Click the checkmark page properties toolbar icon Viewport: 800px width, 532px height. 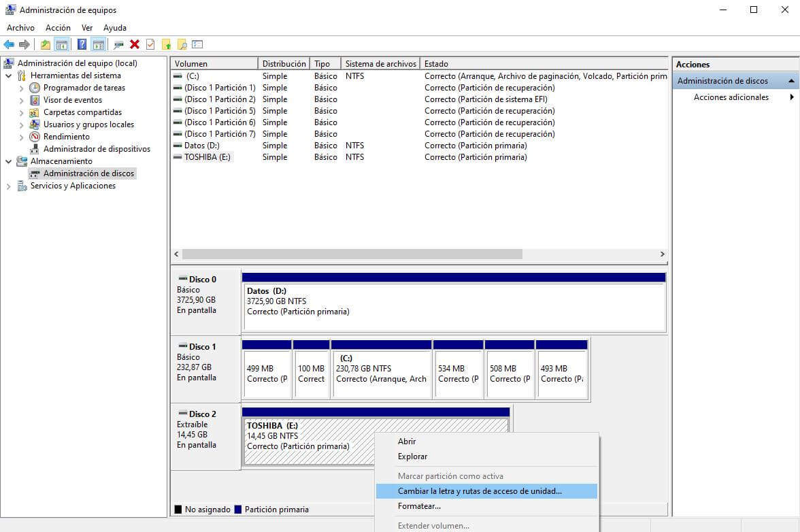[x=150, y=45]
